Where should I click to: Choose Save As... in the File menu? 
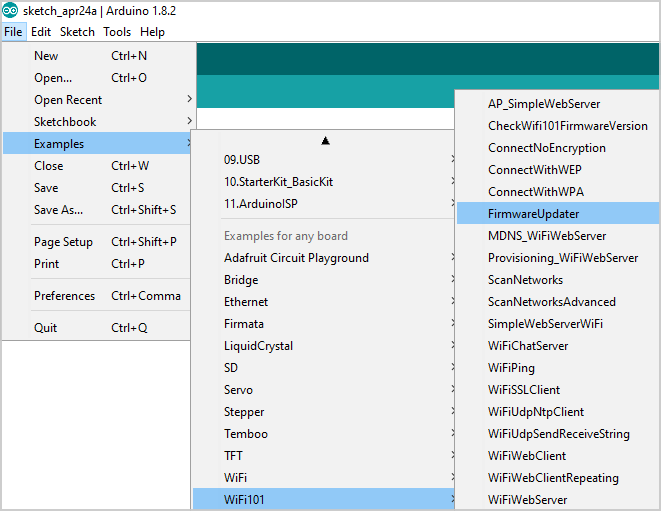98,210
